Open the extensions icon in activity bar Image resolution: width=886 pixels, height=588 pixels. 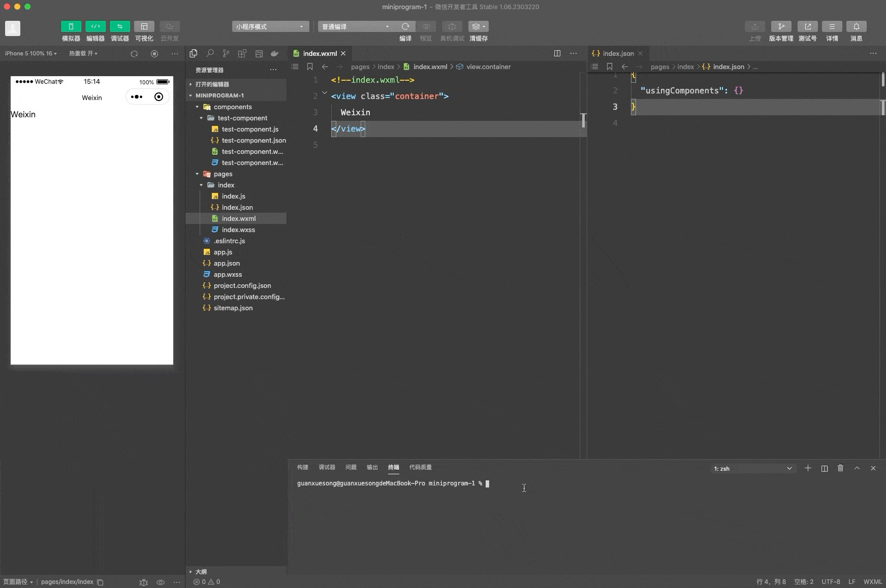point(242,53)
